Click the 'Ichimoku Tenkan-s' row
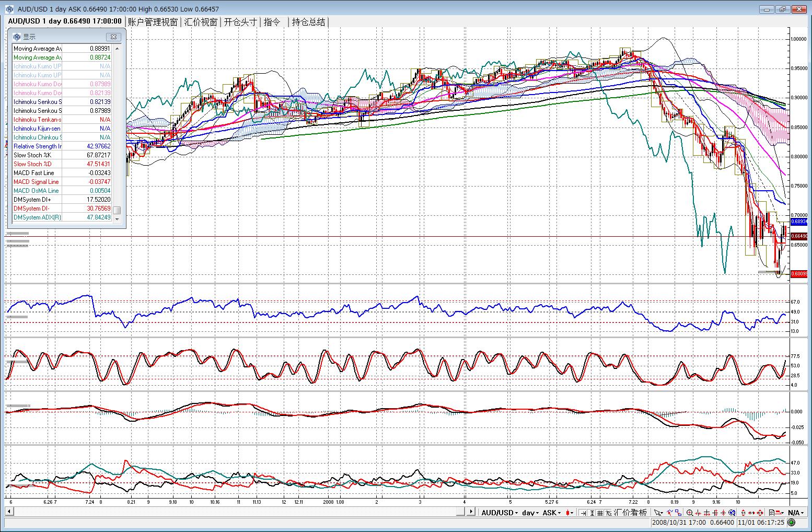812x532 pixels. [63, 120]
